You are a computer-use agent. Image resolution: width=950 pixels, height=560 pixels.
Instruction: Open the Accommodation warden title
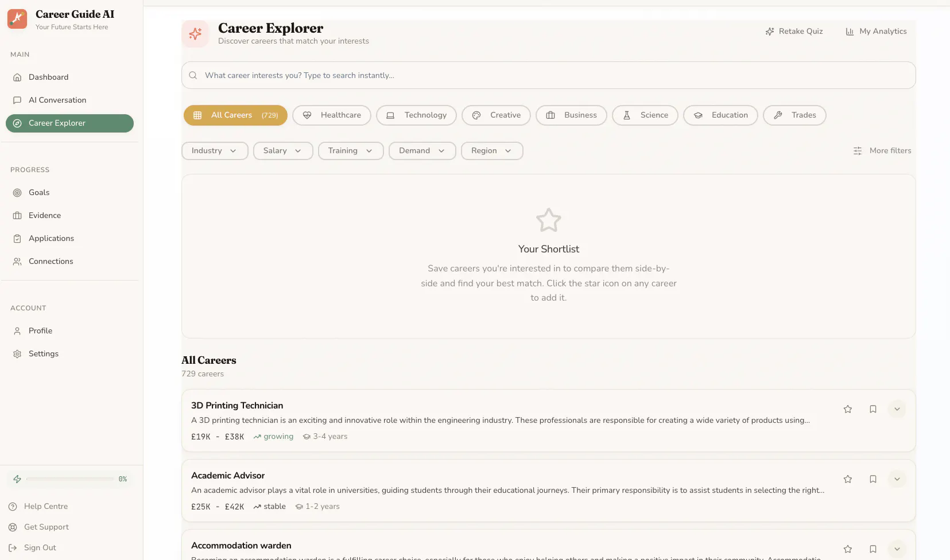(x=241, y=546)
